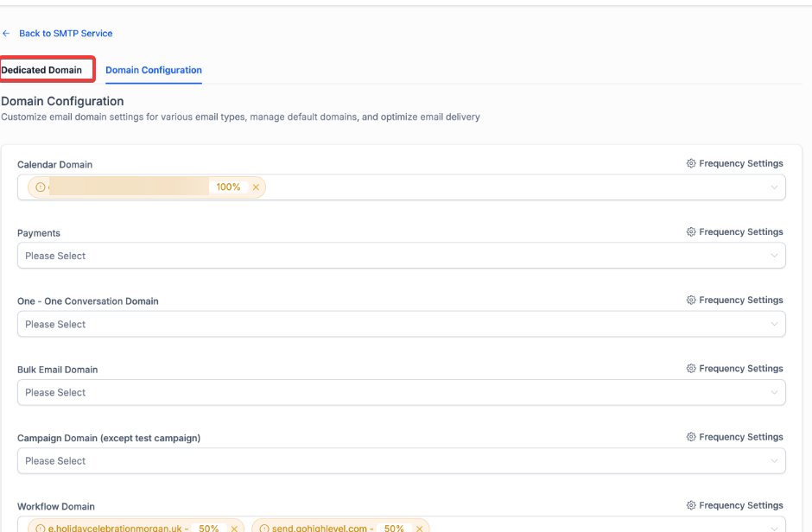
Task: Remove the 100% domain tag from Calendar Domain
Action: click(x=256, y=187)
